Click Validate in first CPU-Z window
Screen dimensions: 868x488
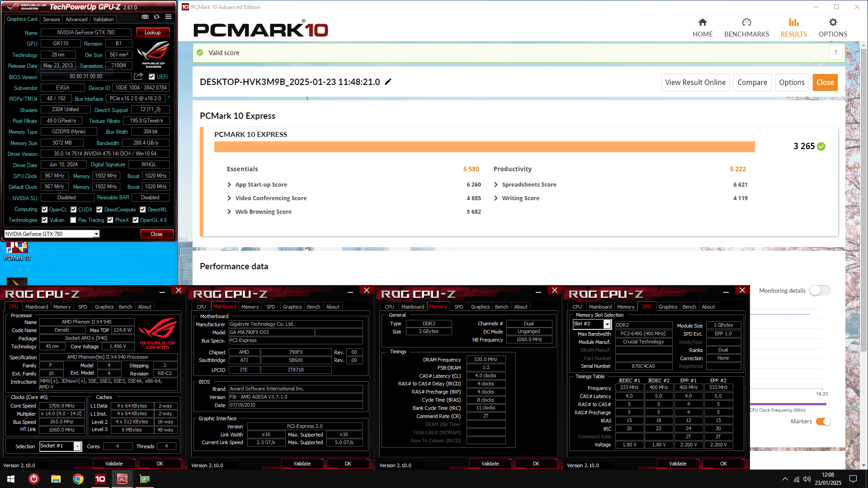pyautogui.click(x=114, y=464)
